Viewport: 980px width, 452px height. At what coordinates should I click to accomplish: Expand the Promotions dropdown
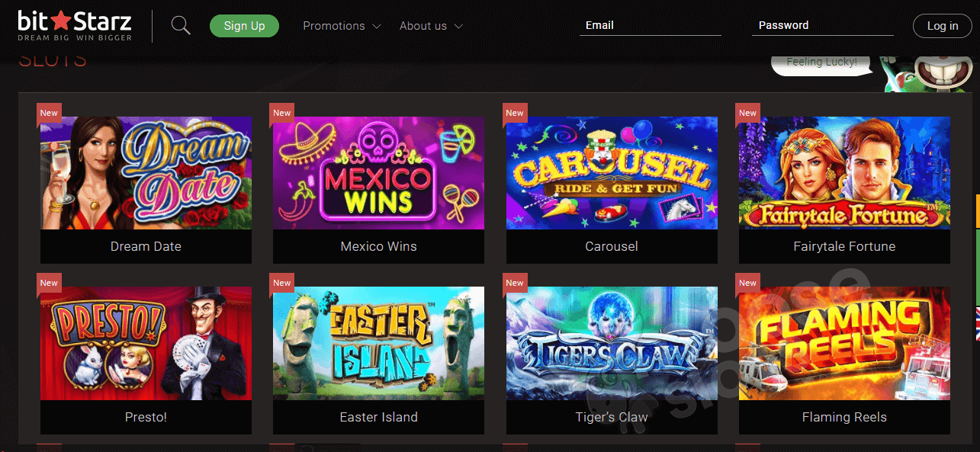pos(342,26)
